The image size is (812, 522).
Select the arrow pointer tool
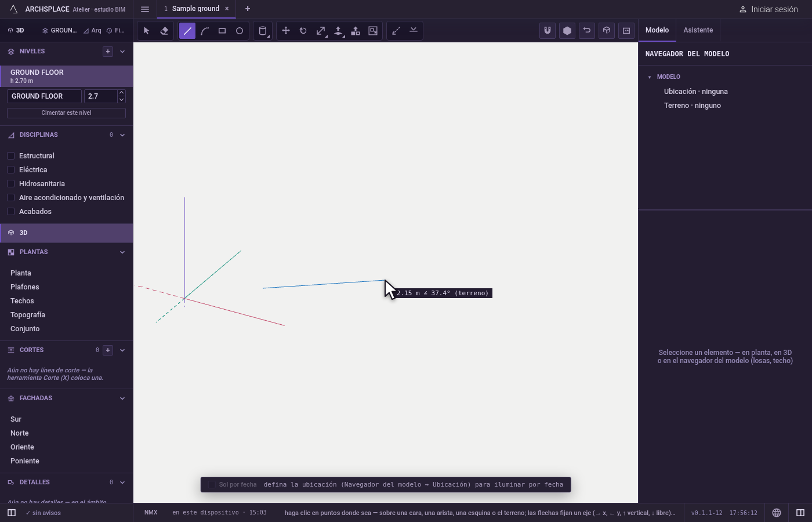(146, 31)
